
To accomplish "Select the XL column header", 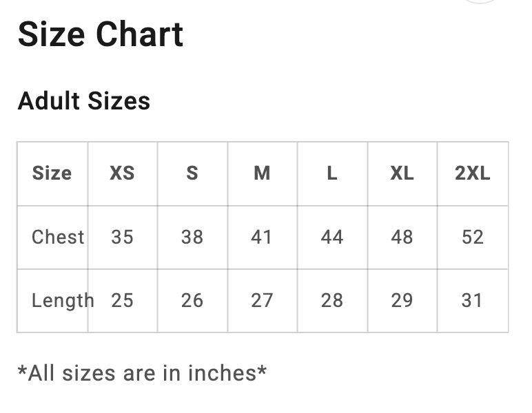I will coord(402,173).
